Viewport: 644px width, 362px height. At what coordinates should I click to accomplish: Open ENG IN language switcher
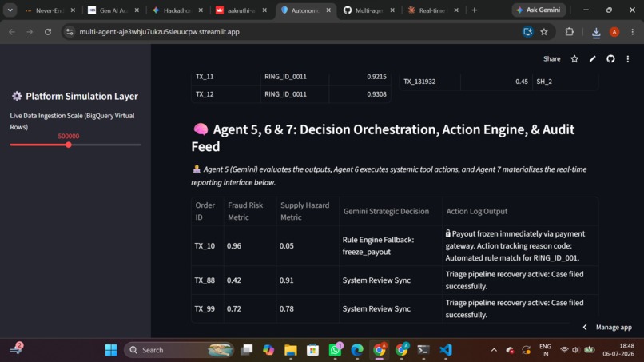click(x=545, y=350)
